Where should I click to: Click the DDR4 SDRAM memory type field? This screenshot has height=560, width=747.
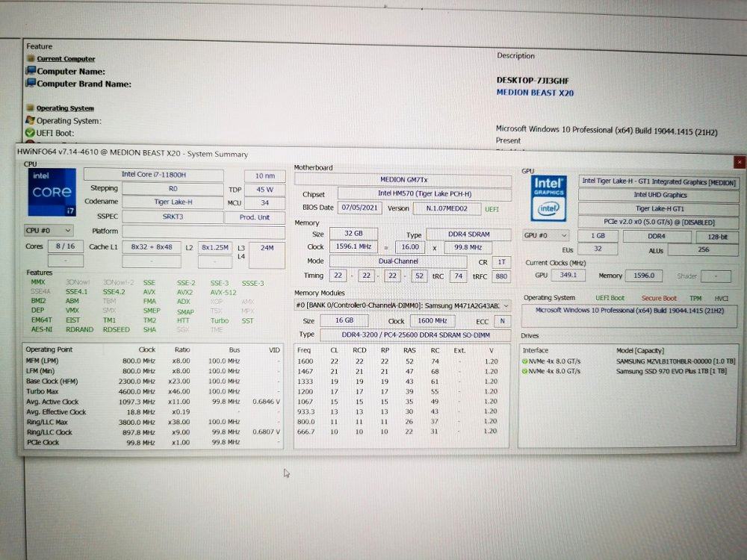tap(468, 234)
